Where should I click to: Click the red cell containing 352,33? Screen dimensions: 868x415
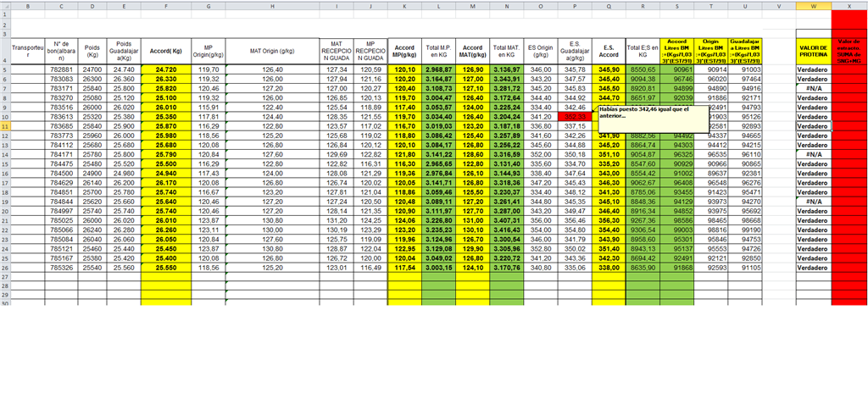pos(575,117)
